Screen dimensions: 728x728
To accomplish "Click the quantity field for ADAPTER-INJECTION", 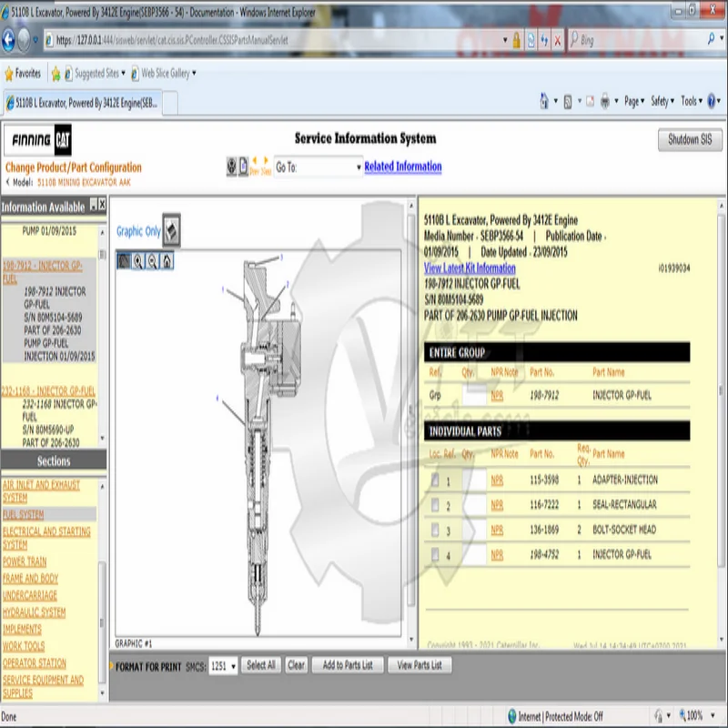I will 474,480.
